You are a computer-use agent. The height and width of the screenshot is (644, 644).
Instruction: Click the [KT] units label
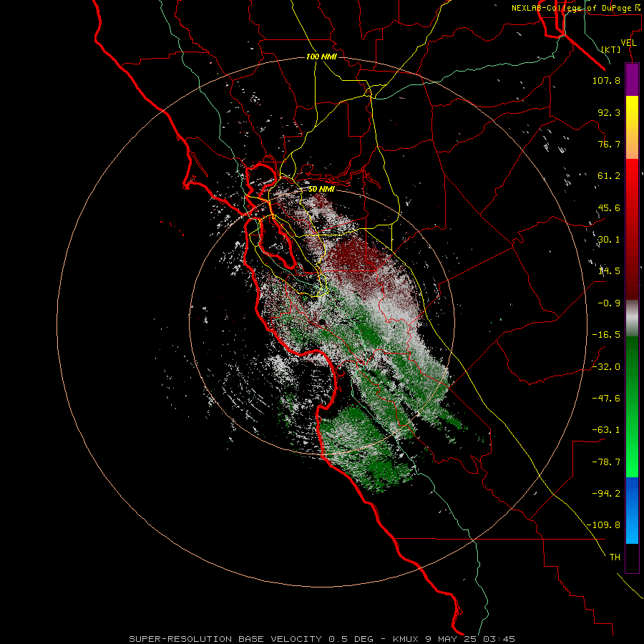pos(611,49)
